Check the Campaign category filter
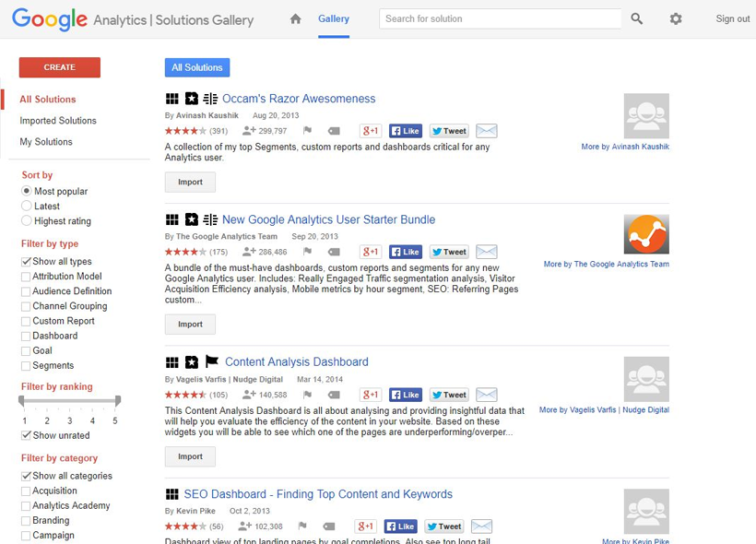 point(26,536)
